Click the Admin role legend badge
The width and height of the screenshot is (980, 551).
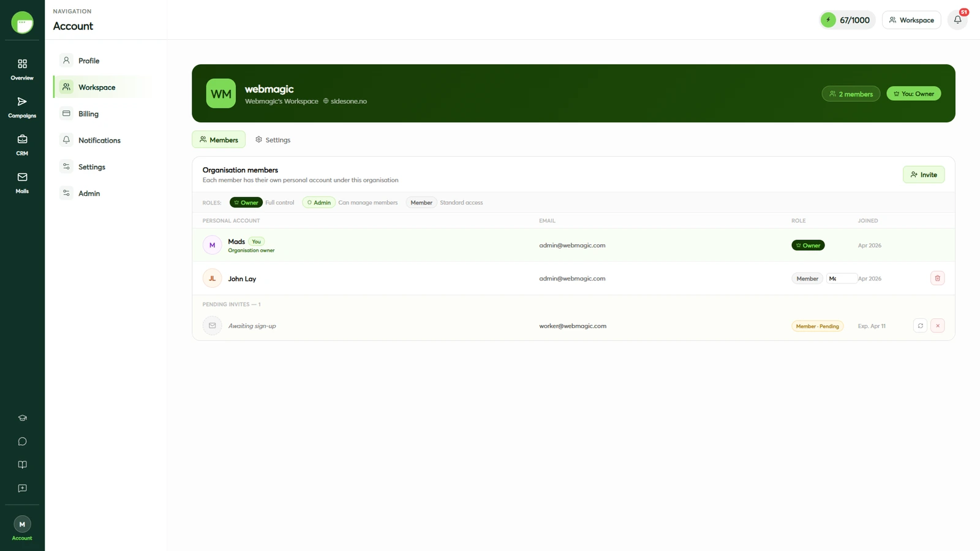[318, 203]
